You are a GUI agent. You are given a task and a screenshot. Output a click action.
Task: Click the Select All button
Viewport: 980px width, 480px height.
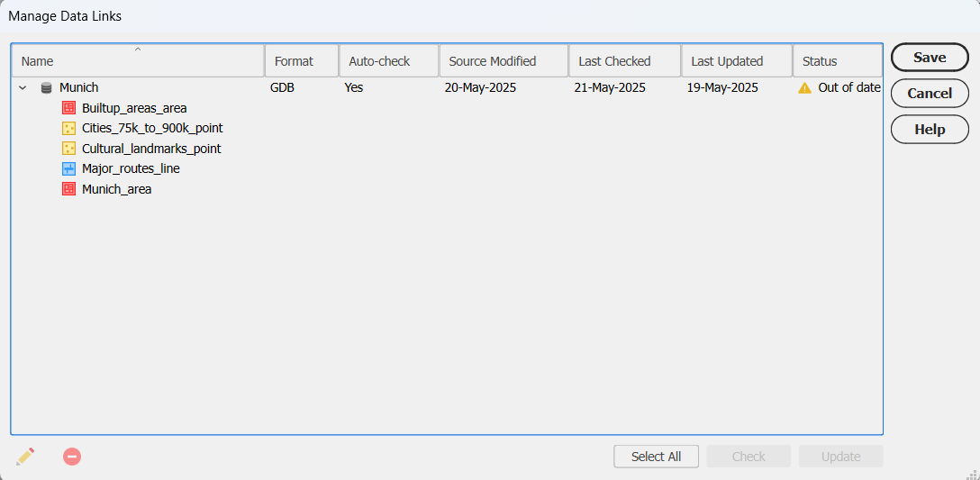pyautogui.click(x=657, y=457)
